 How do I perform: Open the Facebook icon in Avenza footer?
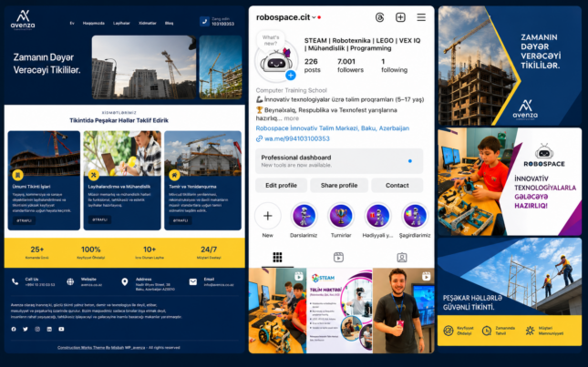point(14,329)
